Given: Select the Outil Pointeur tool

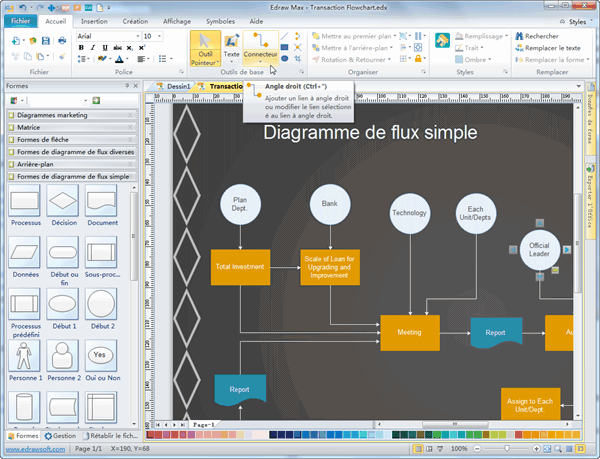Looking at the screenshot, I should [205, 49].
